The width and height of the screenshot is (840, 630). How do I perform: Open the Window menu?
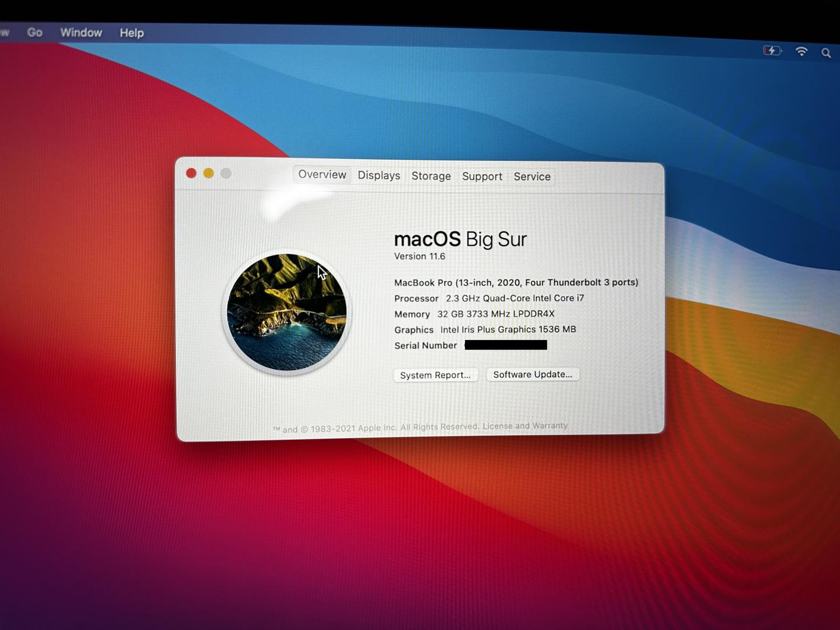click(81, 33)
